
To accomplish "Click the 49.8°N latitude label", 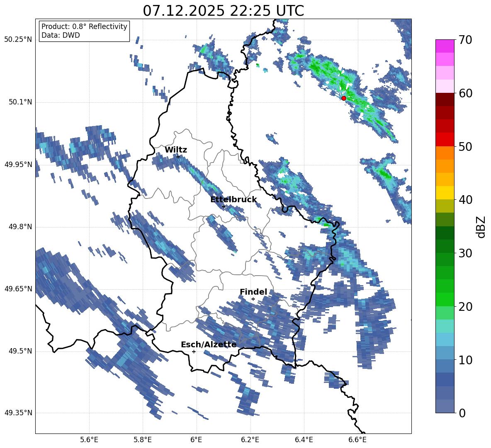I will [x=20, y=227].
